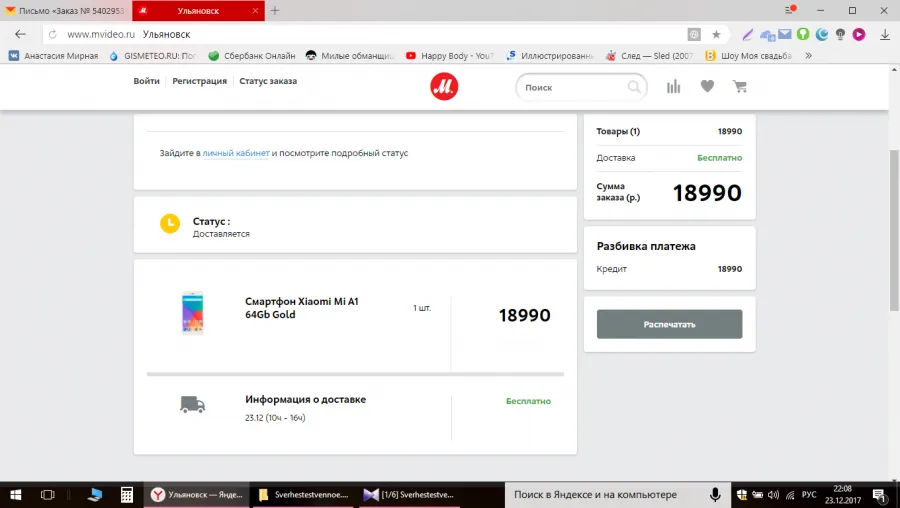Click the Поиск search field
The image size is (900, 508).
point(574,87)
